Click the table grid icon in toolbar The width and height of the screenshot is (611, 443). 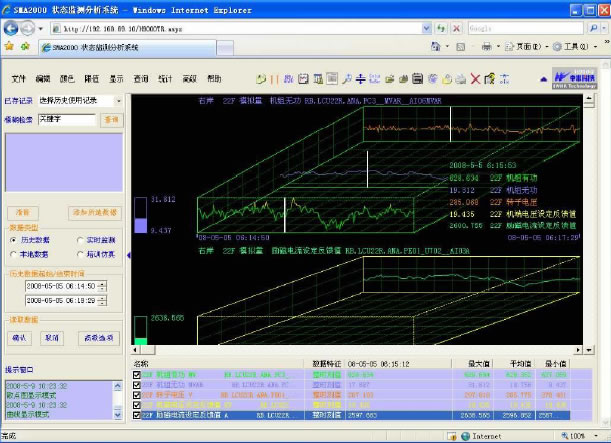pos(318,79)
